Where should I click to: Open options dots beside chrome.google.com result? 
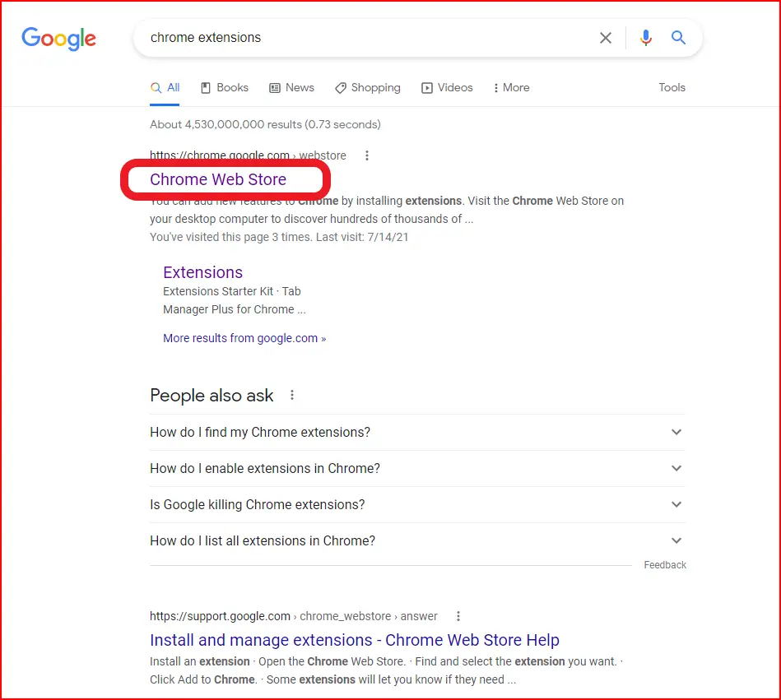[x=366, y=155]
